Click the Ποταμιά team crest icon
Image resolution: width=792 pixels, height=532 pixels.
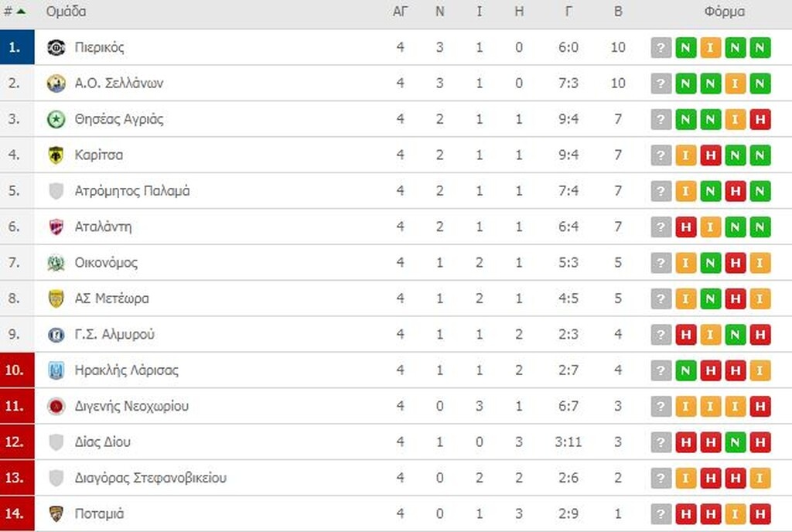coord(56,514)
